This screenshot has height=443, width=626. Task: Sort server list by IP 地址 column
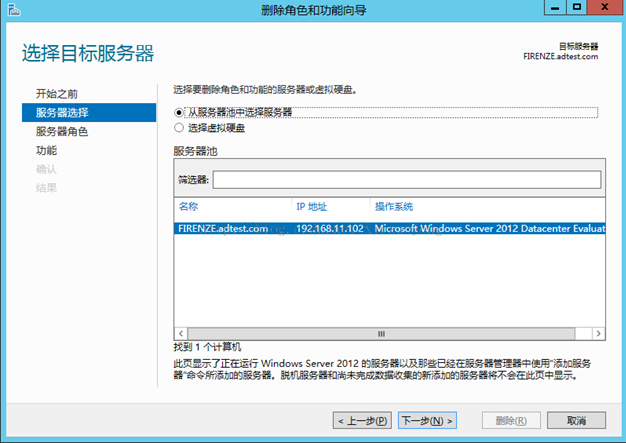pos(312,207)
